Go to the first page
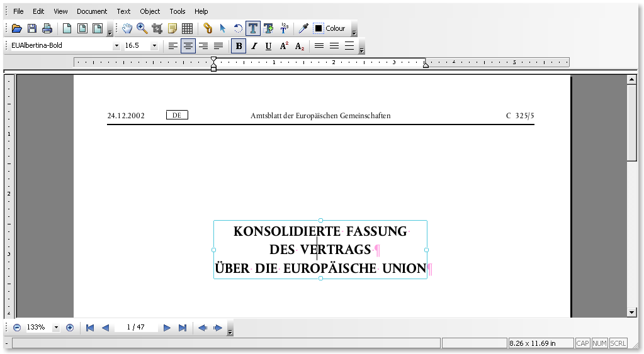 click(x=90, y=328)
